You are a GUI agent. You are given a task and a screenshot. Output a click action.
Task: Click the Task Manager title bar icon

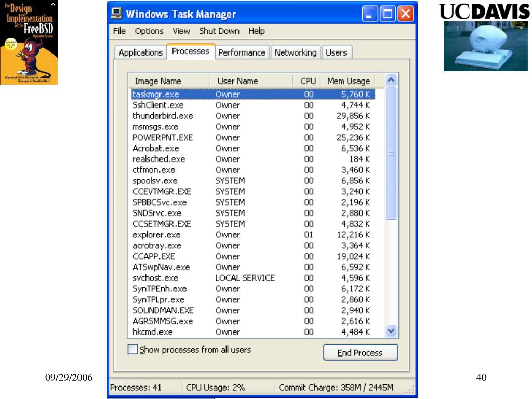coord(116,14)
